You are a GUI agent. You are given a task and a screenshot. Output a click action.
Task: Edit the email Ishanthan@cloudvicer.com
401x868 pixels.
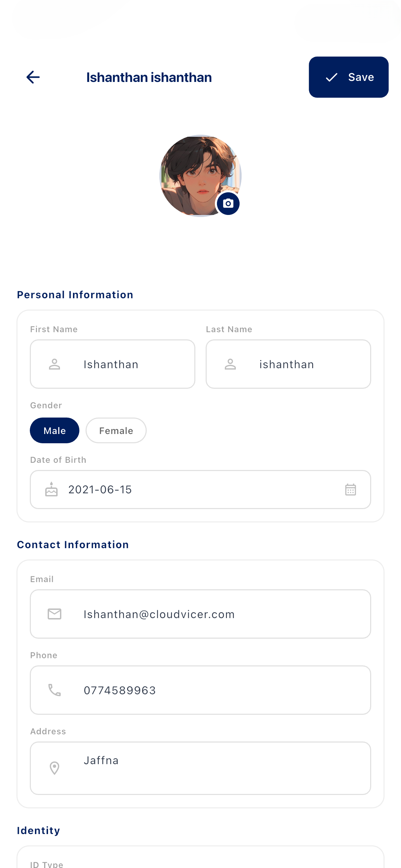pyautogui.click(x=200, y=614)
